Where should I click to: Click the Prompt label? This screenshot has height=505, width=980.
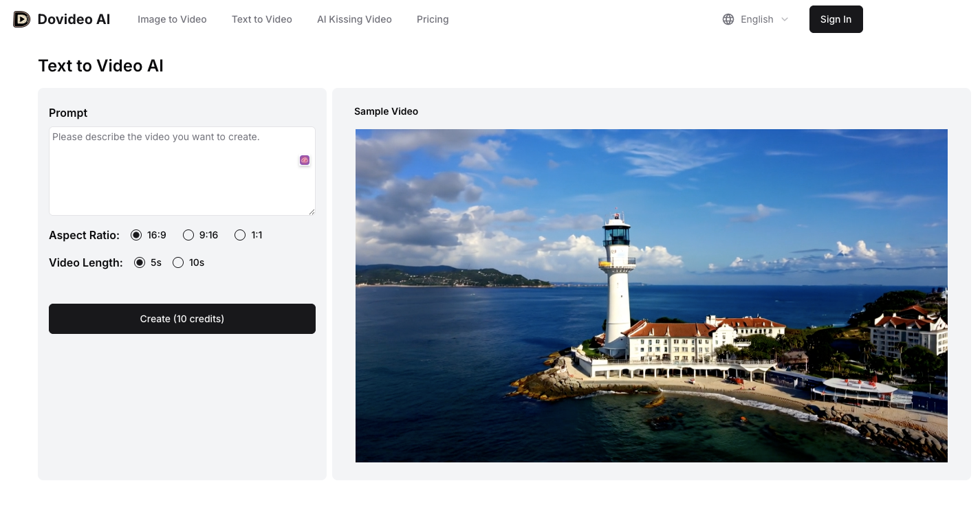[x=68, y=113]
